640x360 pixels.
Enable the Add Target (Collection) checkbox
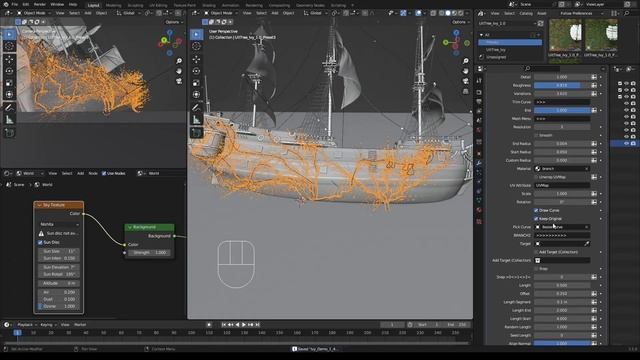(x=536, y=252)
